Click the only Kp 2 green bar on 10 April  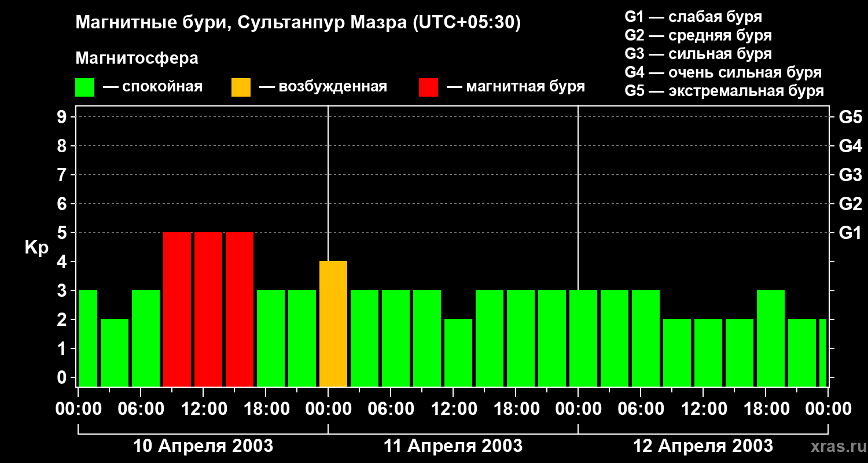coord(115,353)
